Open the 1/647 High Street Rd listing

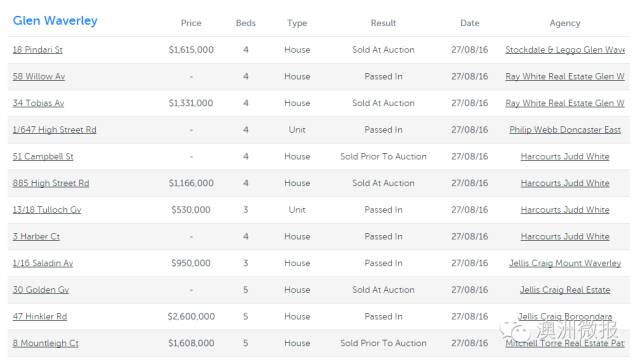pyautogui.click(x=54, y=130)
